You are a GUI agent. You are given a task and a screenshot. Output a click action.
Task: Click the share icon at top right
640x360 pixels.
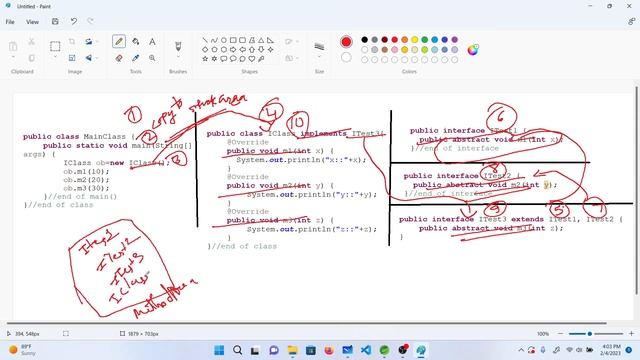click(x=631, y=22)
